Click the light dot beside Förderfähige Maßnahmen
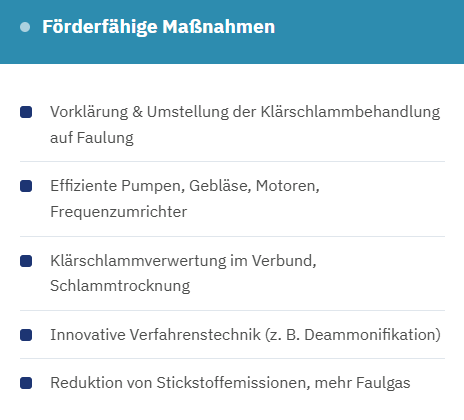464x420 pixels. (25, 27)
